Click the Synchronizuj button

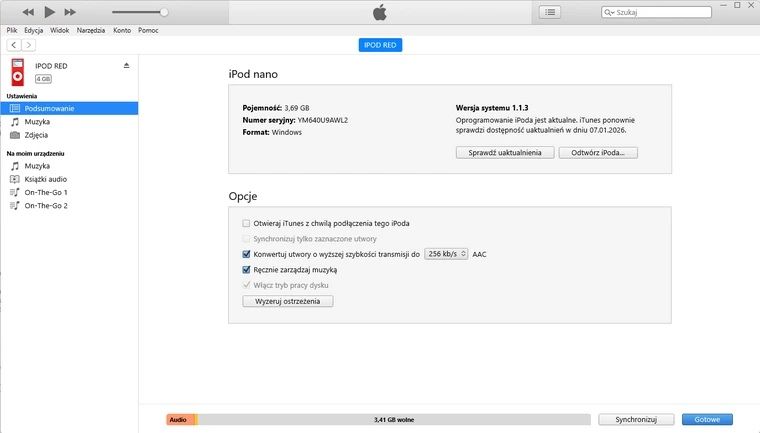tap(636, 419)
